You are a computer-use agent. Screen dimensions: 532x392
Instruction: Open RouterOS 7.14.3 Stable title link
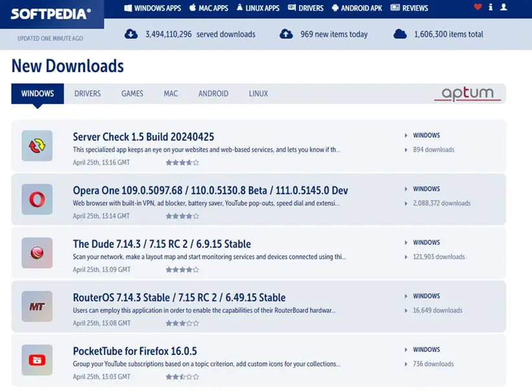pyautogui.click(x=179, y=298)
